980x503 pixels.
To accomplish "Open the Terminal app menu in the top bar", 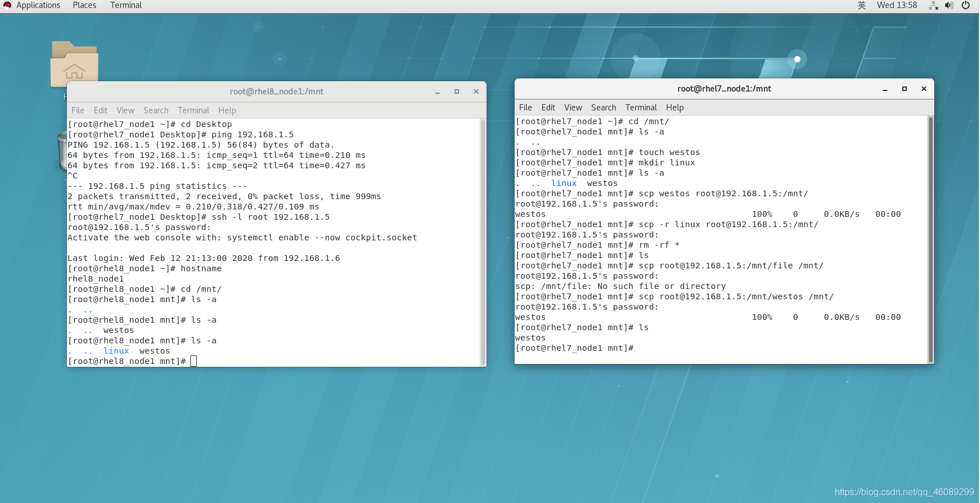I will [x=126, y=5].
